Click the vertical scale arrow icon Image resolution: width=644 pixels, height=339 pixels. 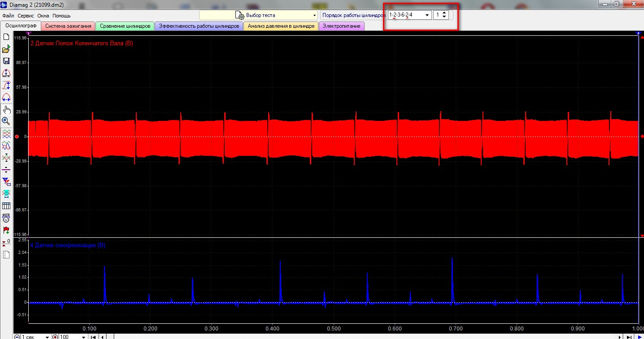(x=6, y=86)
